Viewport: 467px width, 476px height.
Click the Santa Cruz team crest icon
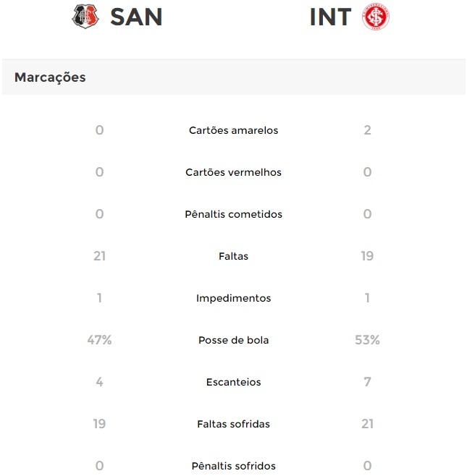(85, 17)
